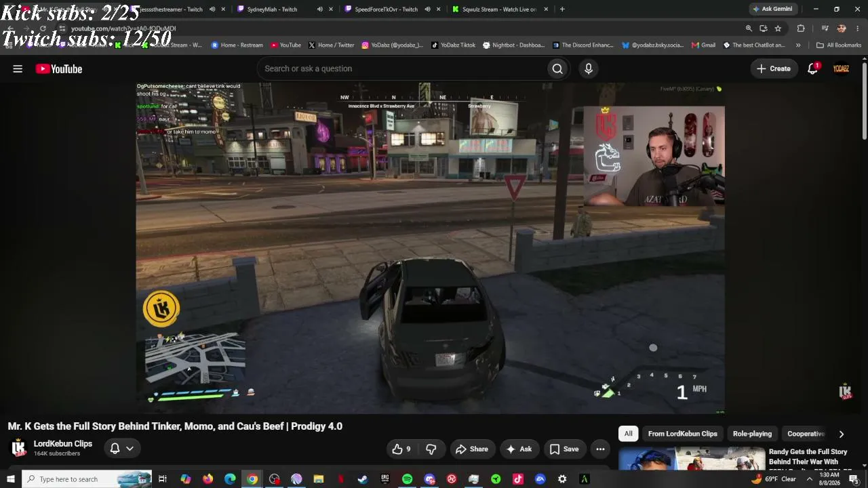Screen dimensions: 868x488
Task: Open TikTok app on the taskbar
Action: pos(518,479)
